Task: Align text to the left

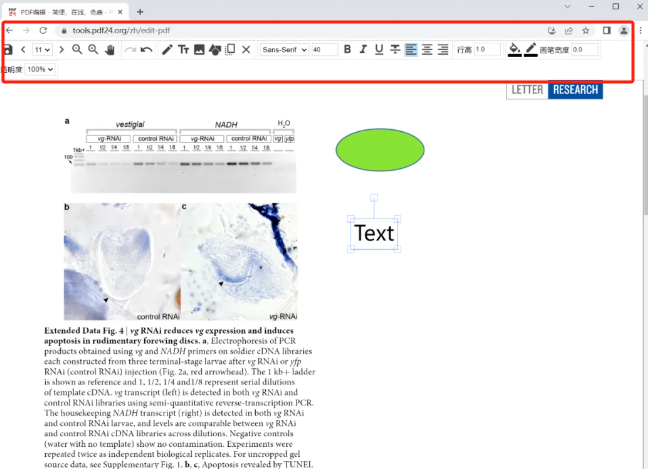Action: (x=411, y=50)
